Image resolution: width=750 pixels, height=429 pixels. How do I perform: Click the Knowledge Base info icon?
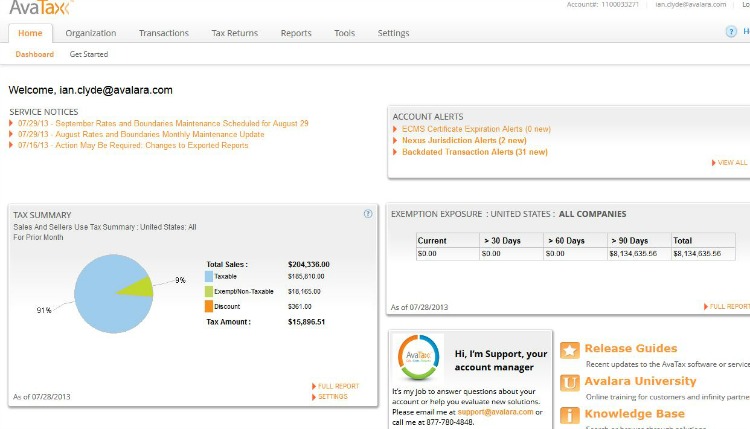coord(569,414)
